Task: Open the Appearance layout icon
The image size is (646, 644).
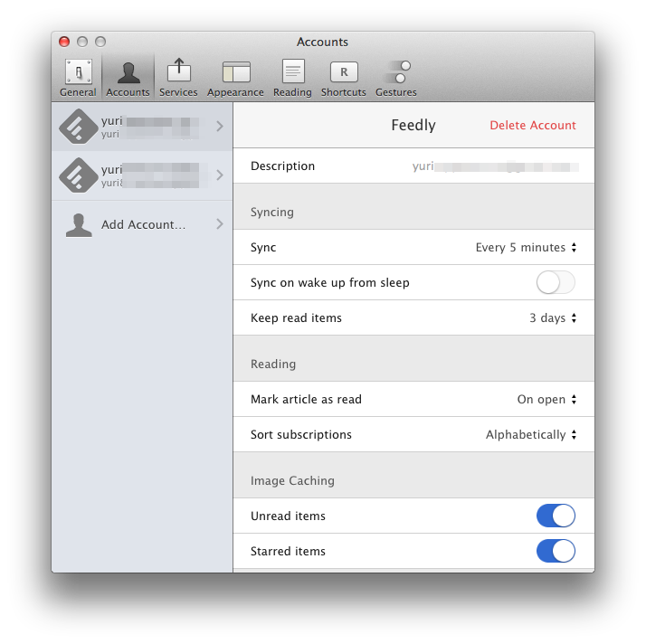Action: pyautogui.click(x=236, y=72)
